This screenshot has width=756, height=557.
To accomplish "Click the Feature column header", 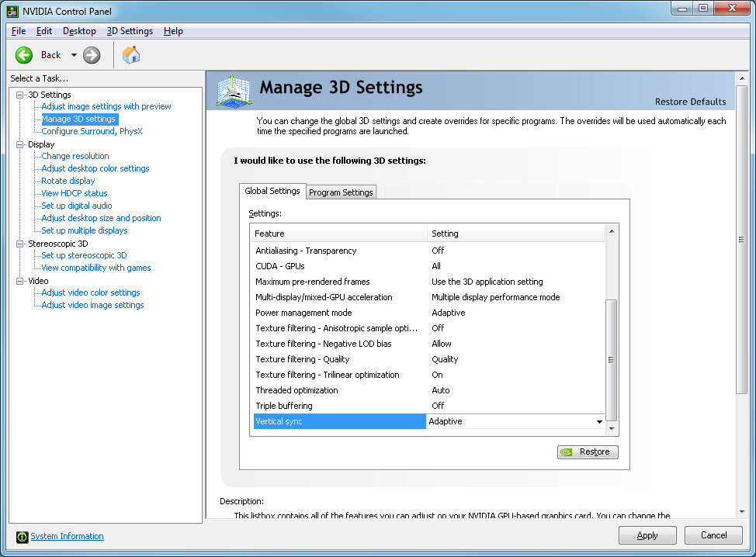I will pos(339,234).
